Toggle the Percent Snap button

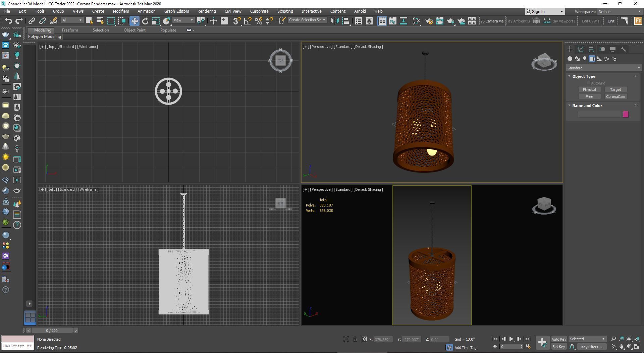(259, 21)
